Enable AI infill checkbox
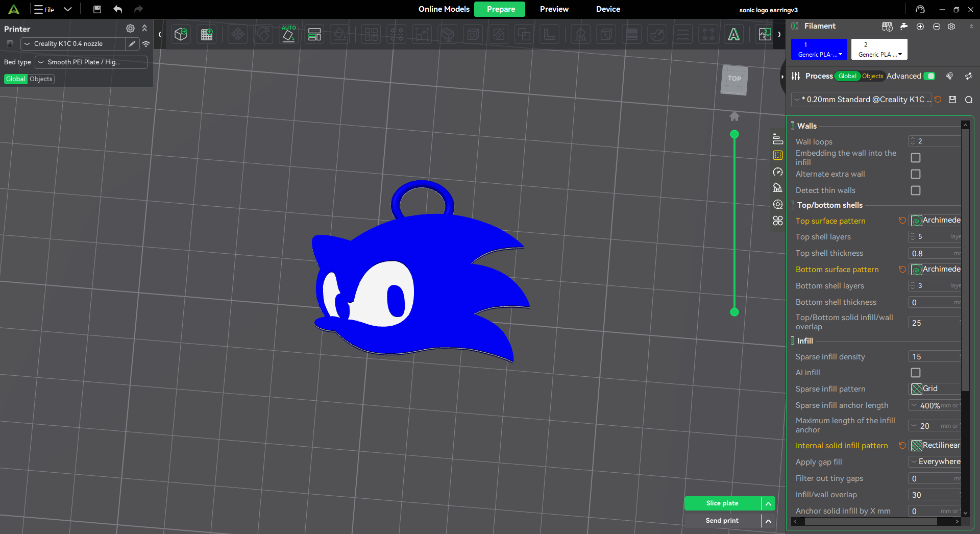Screen dimensions: 980x534 tap(916, 373)
